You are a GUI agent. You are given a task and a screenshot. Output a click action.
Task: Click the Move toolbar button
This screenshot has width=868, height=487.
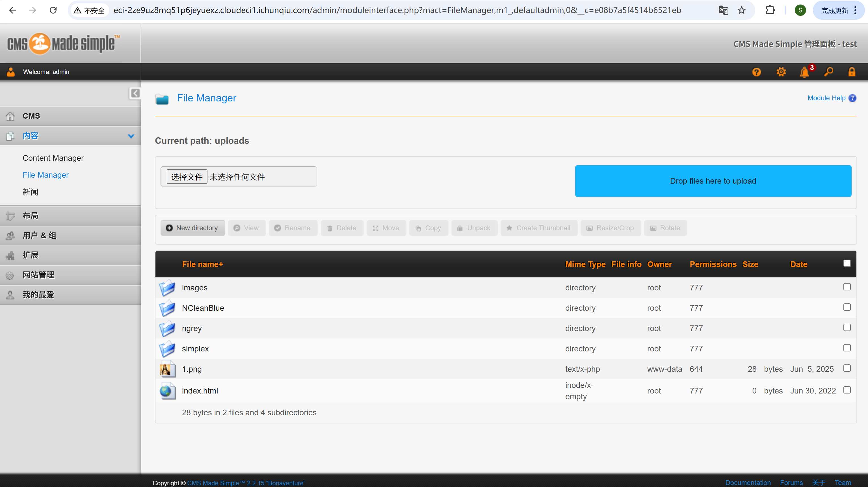(386, 228)
